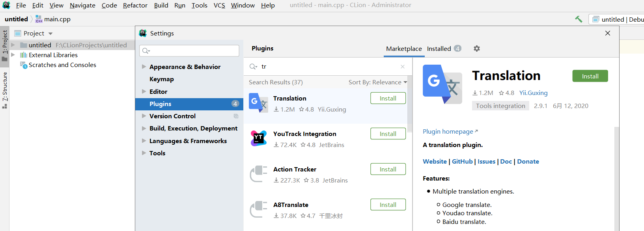Screen dimensions: 644x231
Task: Click the Translation plugin Google-style icon
Action: (x=259, y=103)
